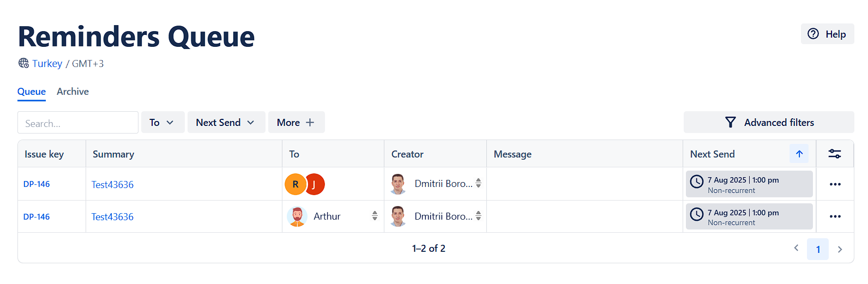This screenshot has height=284, width=868.
Task: Open the Turkey timezone link
Action: 47,64
